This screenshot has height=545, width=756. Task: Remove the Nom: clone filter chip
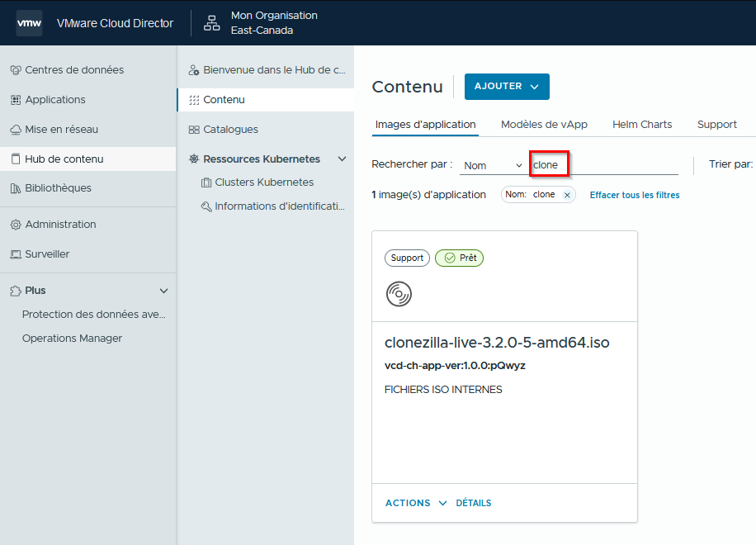click(567, 195)
